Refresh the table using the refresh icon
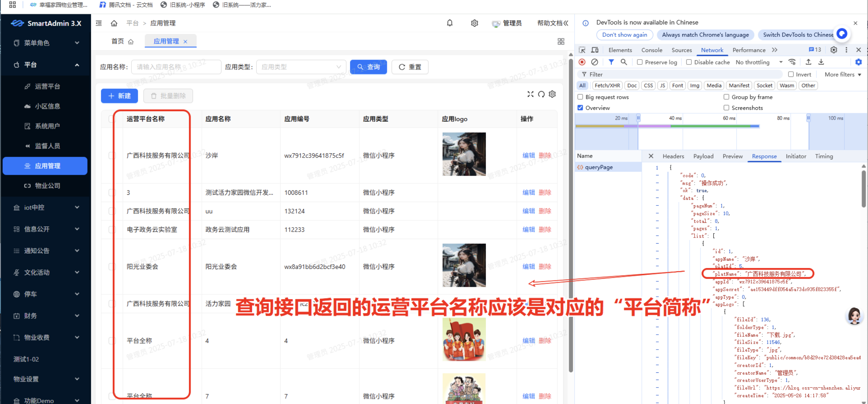The width and height of the screenshot is (868, 404). coord(542,94)
